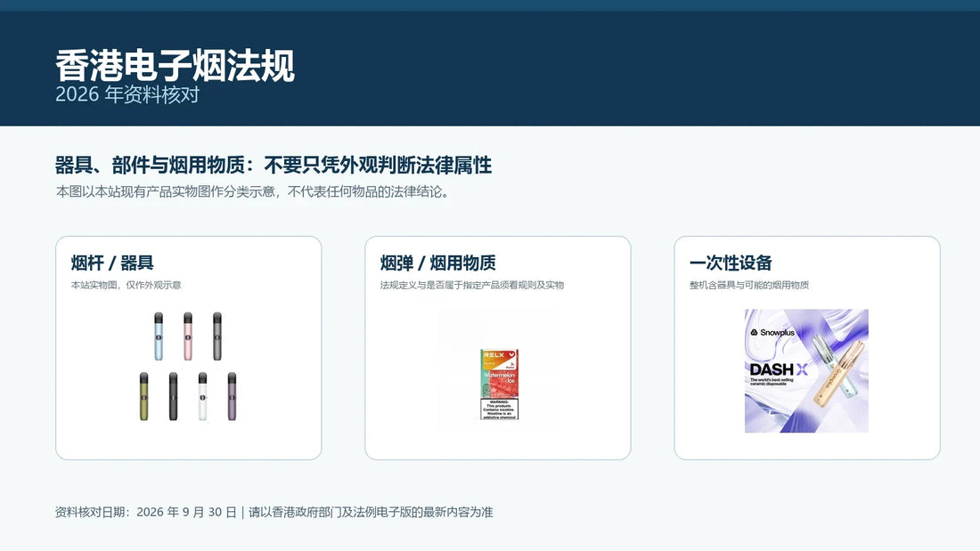The image size is (980, 551).
Task: Click the caption 法规定义与是否属于指定产品须看规则及实物
Action: tap(472, 285)
